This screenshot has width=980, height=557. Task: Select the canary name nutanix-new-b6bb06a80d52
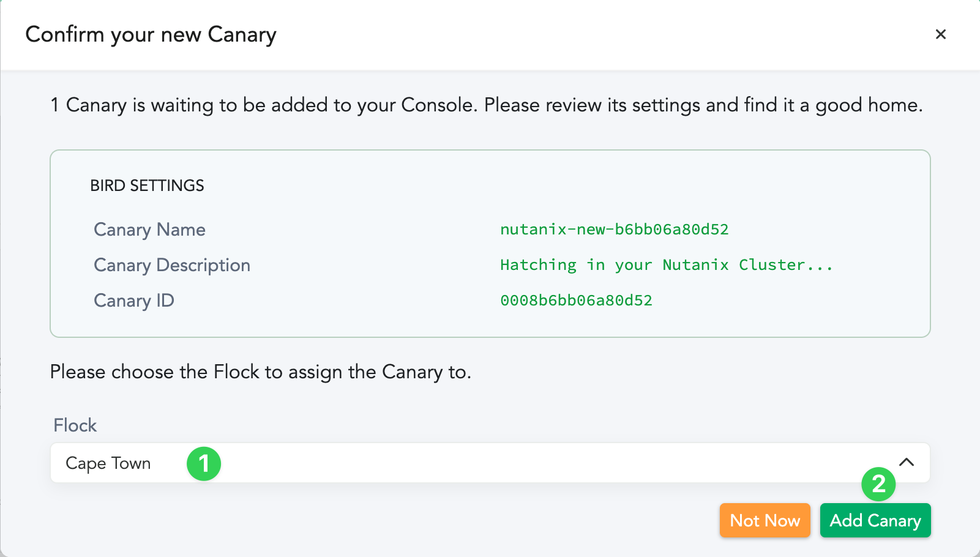pyautogui.click(x=614, y=230)
